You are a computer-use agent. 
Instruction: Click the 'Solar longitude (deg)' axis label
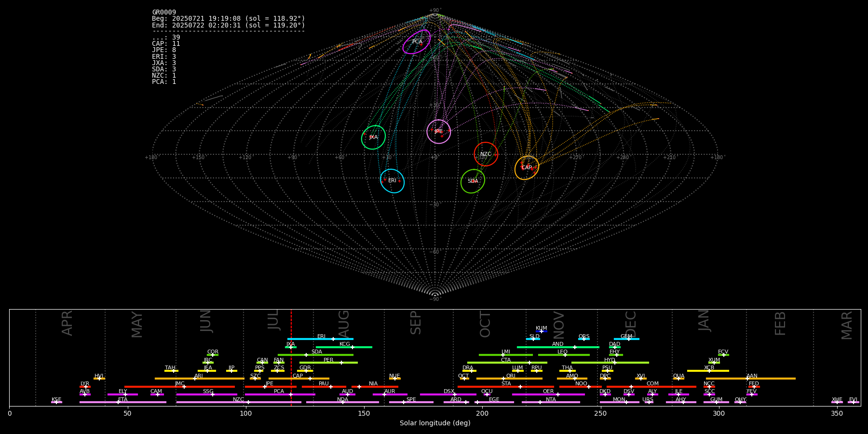[x=435, y=423]
